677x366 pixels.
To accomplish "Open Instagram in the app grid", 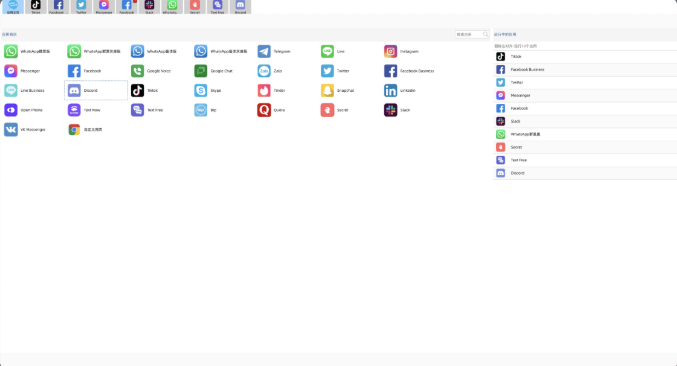I will tap(401, 51).
